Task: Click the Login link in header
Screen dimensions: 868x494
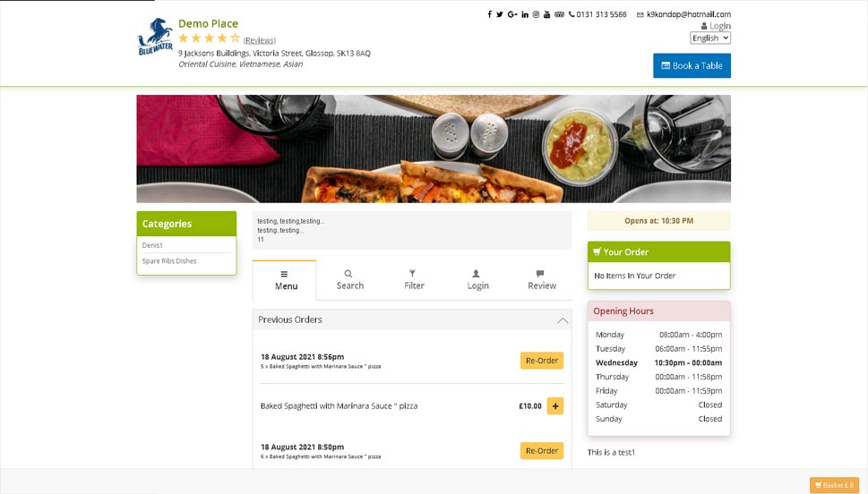Action: pos(716,26)
